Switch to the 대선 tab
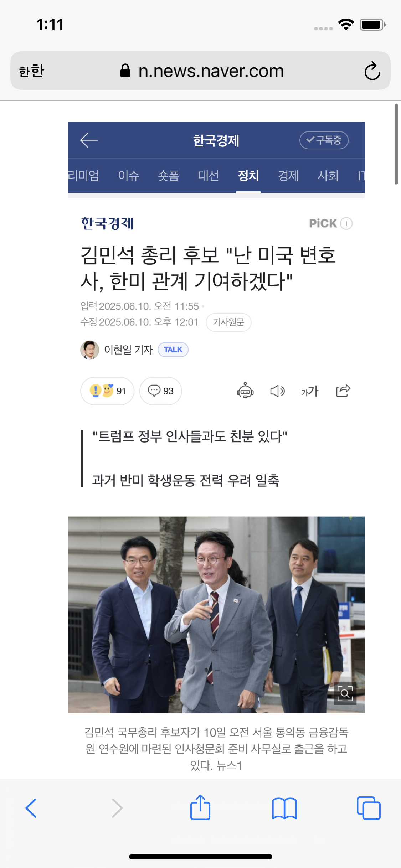This screenshot has width=401, height=868. click(209, 176)
